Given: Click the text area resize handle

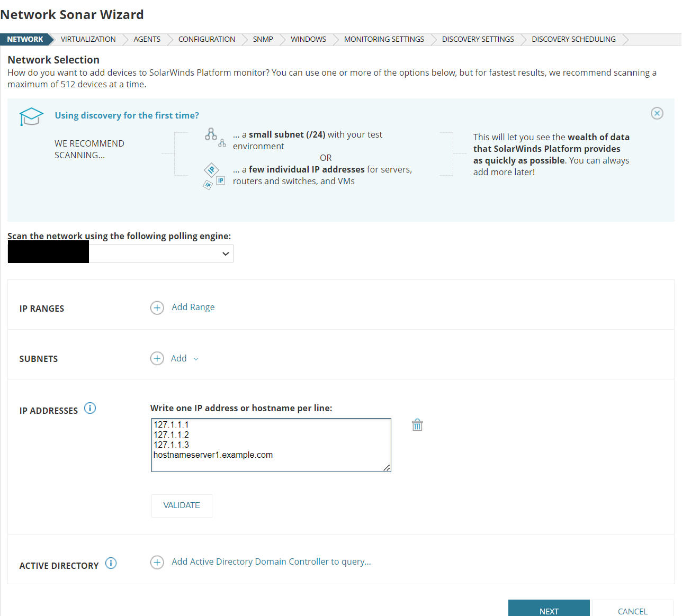Looking at the screenshot, I should pyautogui.click(x=387, y=468).
